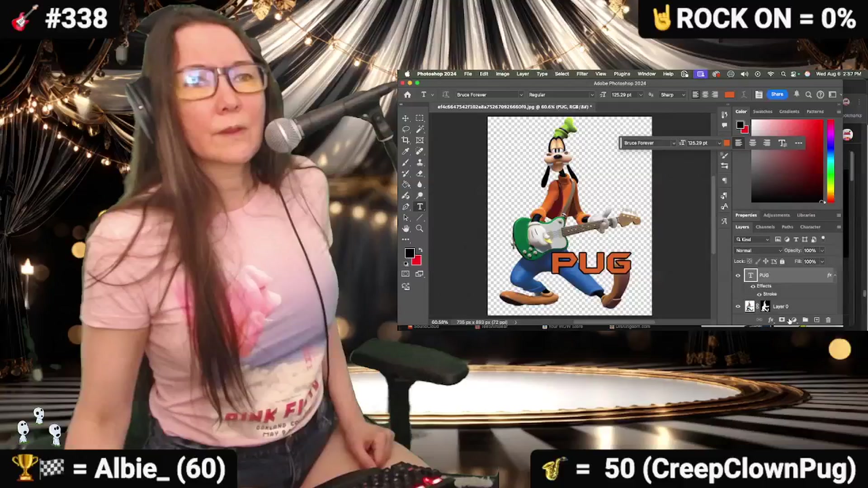Select the Crop tool

tap(406, 141)
